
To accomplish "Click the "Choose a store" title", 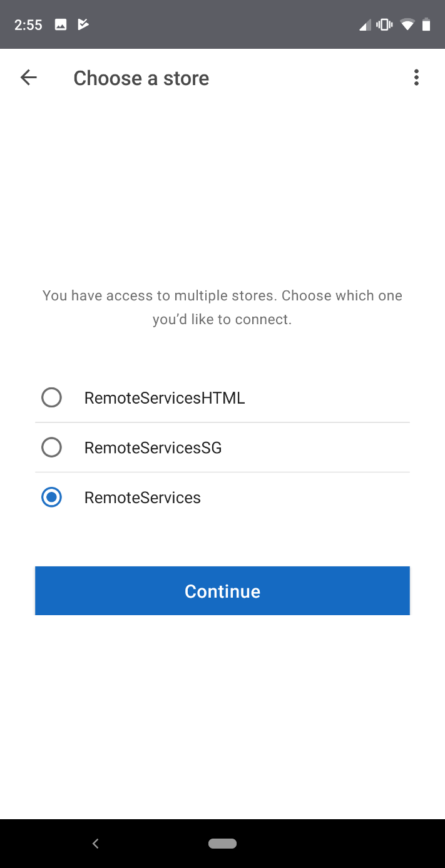I will 141,78.
